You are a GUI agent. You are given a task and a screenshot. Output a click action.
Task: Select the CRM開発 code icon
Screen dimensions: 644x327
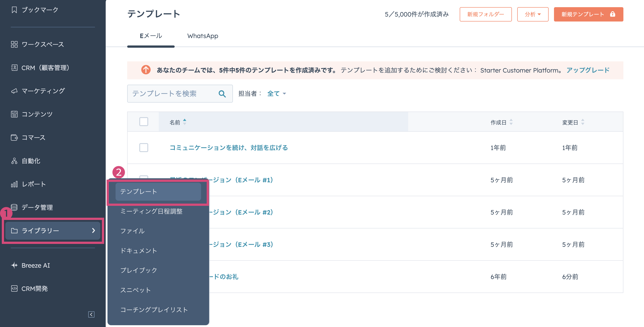14,288
